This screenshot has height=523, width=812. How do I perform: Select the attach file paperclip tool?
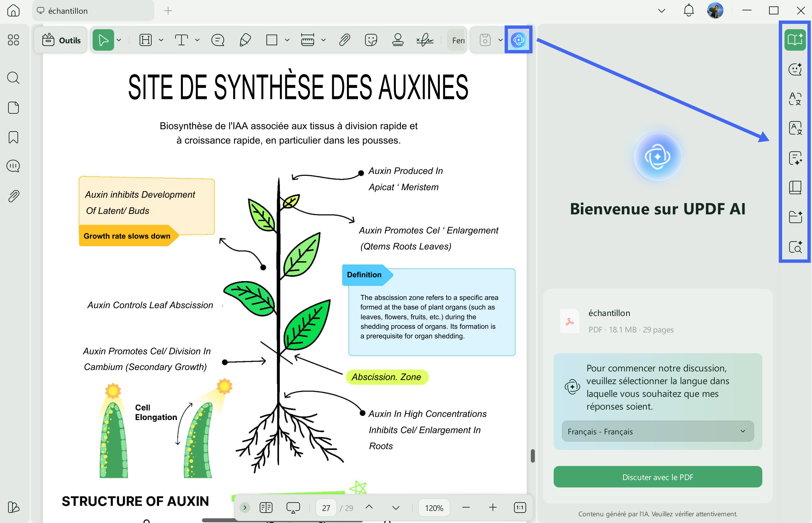coord(344,40)
